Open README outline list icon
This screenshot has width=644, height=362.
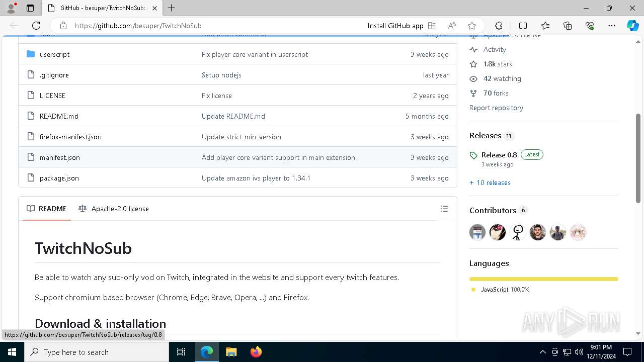[x=444, y=209]
